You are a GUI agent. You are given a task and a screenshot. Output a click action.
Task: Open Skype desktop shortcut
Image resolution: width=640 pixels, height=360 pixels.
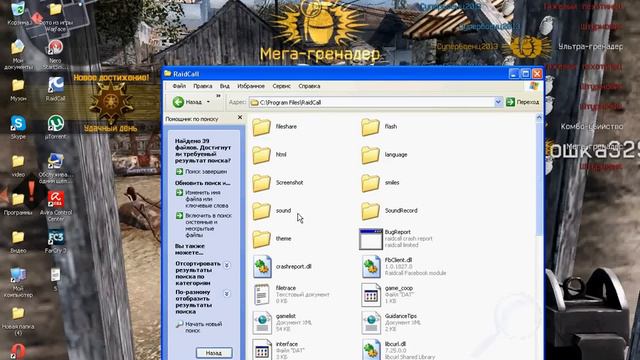18,127
